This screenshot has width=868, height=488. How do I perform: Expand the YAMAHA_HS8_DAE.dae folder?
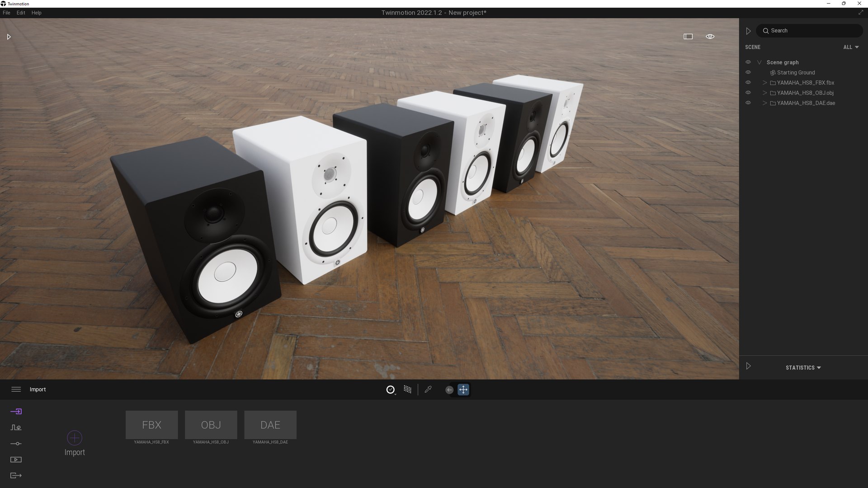tap(765, 103)
